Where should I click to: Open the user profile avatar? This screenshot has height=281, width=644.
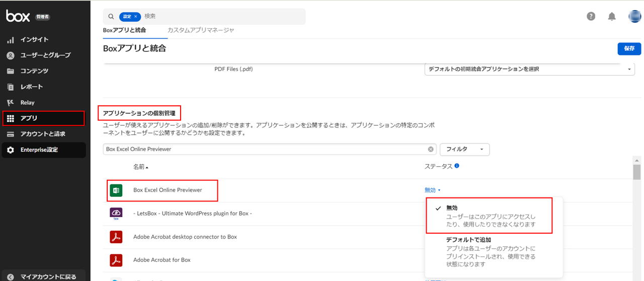[x=634, y=16]
